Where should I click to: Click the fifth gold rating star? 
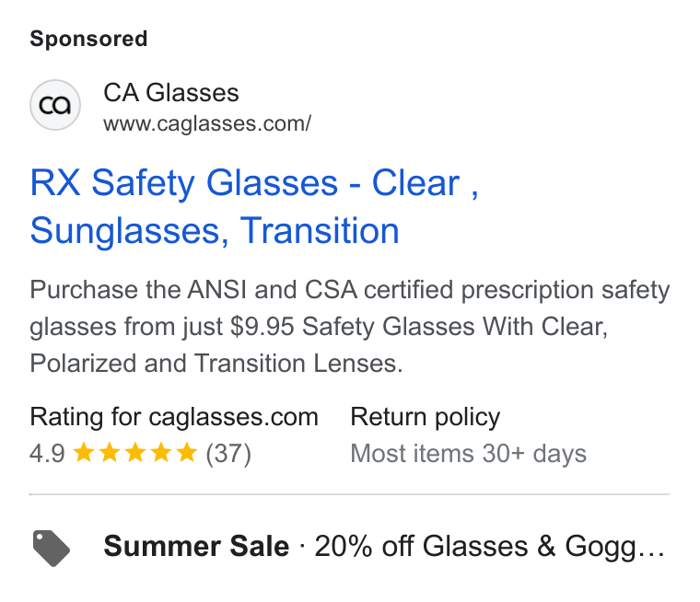187,453
